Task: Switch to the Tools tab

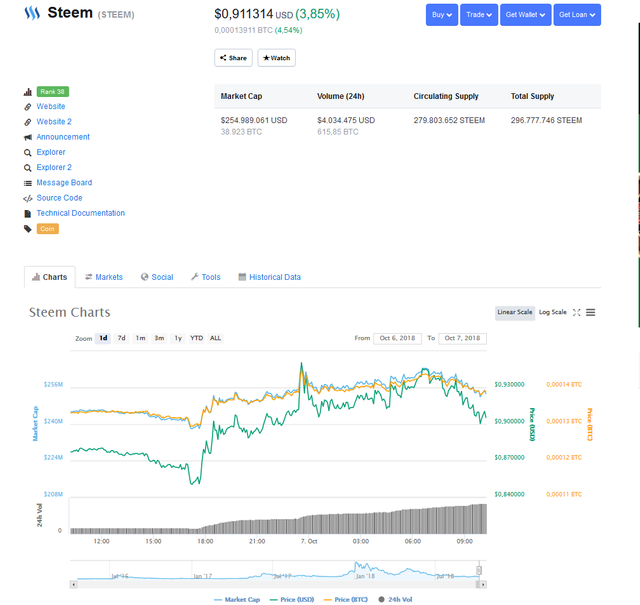Action: click(206, 277)
